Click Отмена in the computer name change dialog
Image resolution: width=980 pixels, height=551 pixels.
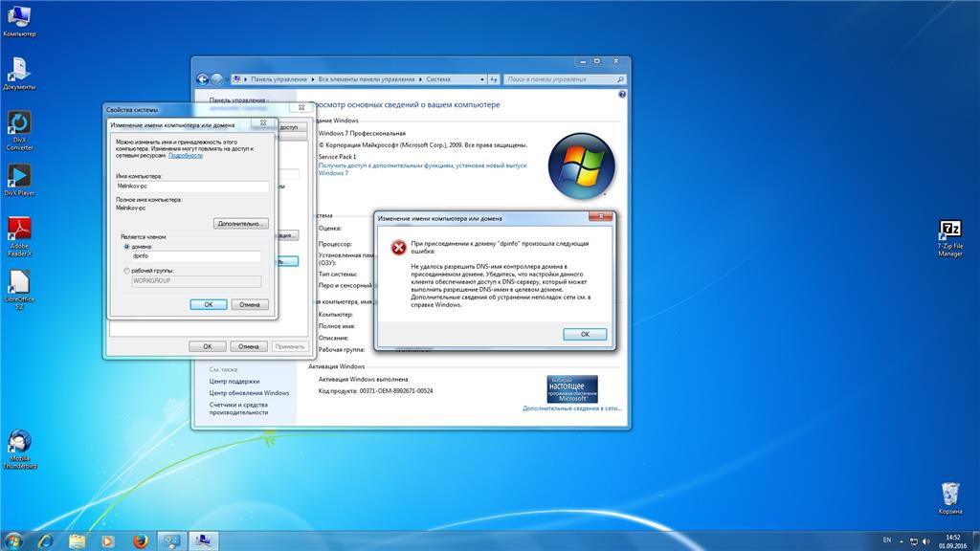250,304
